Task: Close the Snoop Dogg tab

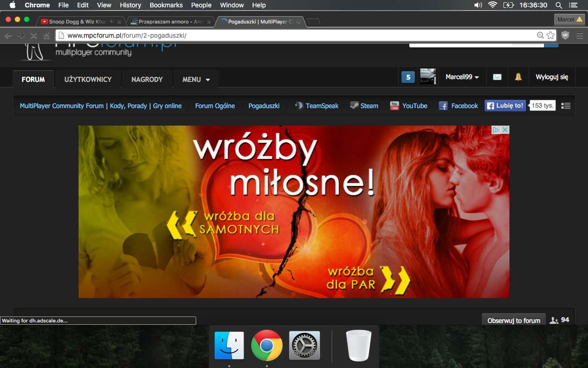Action: [119, 22]
